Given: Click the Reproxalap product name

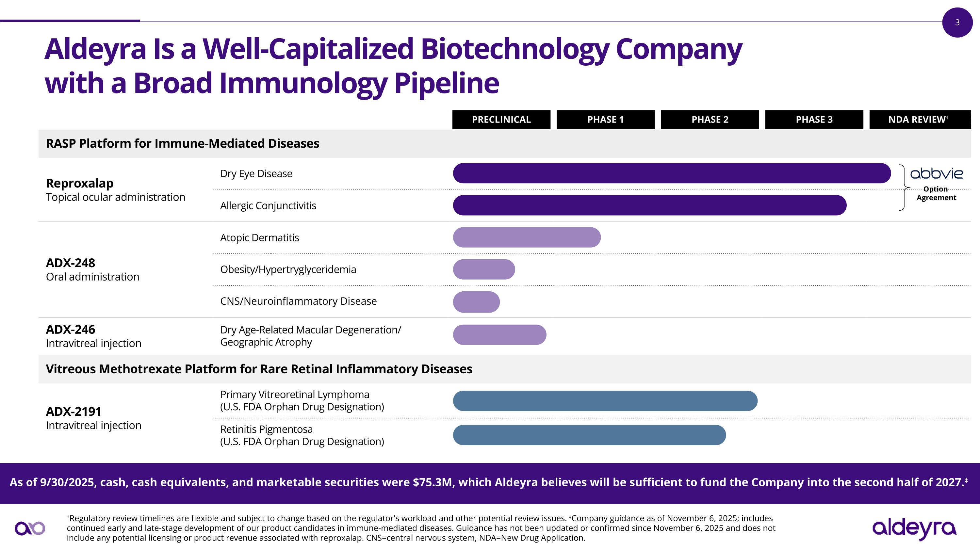Looking at the screenshot, I should tap(79, 183).
